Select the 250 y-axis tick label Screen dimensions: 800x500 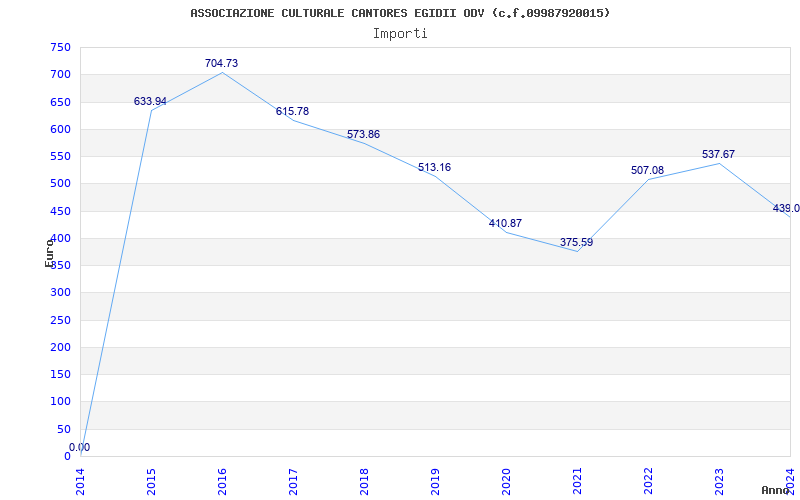pyautogui.click(x=60, y=320)
